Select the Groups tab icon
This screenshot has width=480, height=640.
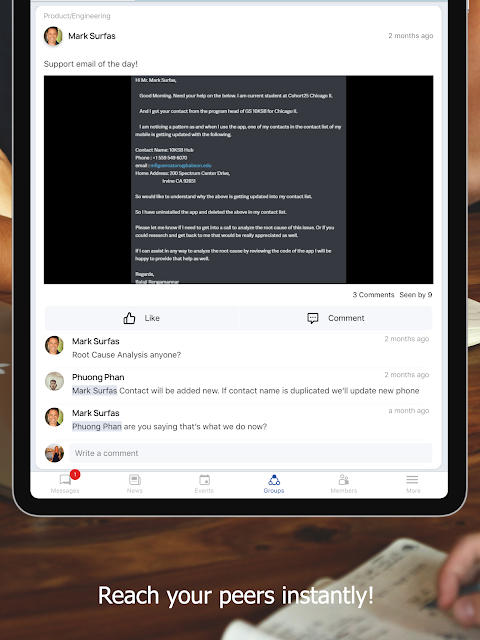click(274, 480)
